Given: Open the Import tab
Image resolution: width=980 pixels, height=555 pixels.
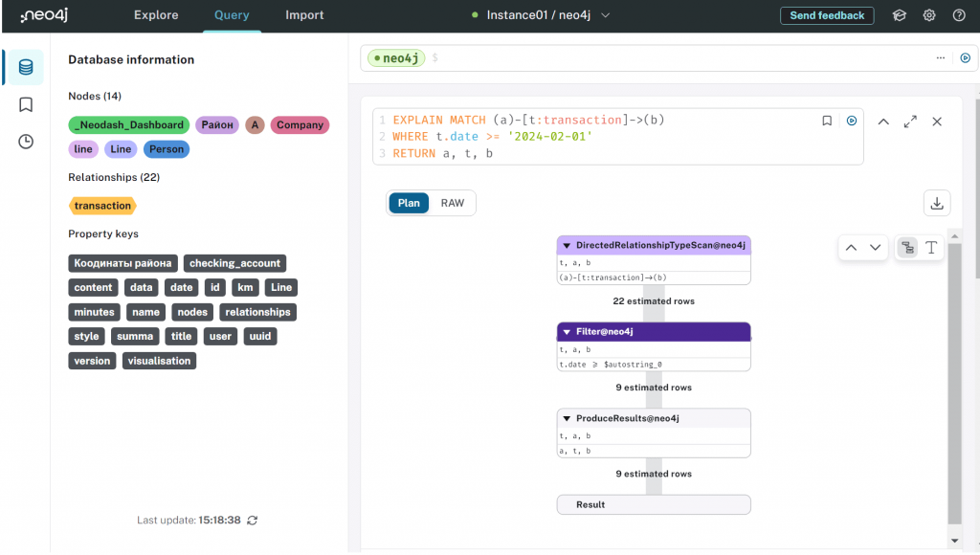Looking at the screenshot, I should (x=304, y=15).
